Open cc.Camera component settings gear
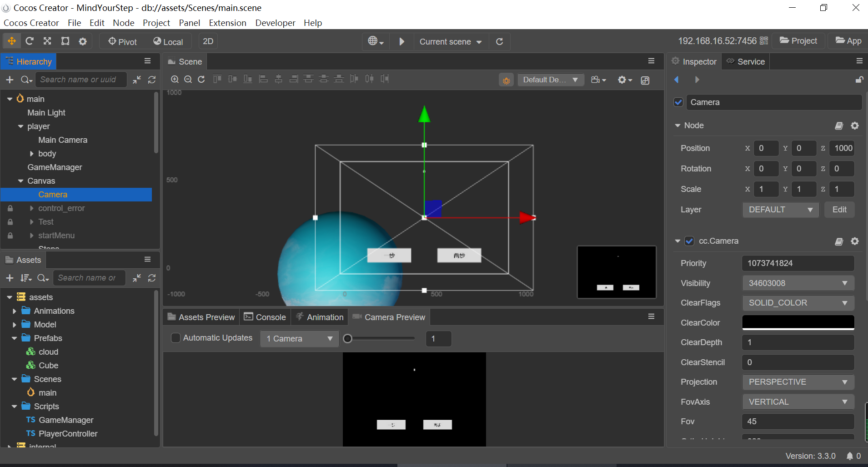This screenshot has height=467, width=868. pos(855,241)
